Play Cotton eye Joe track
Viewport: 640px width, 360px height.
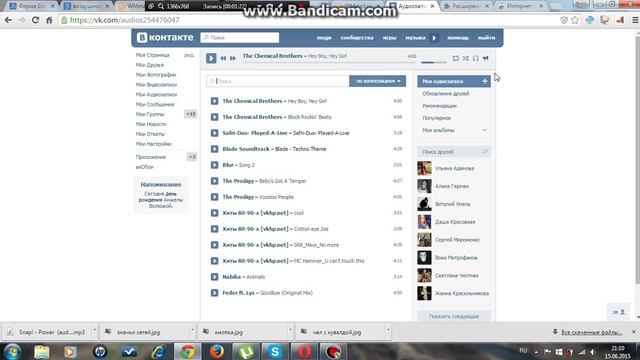click(x=214, y=229)
